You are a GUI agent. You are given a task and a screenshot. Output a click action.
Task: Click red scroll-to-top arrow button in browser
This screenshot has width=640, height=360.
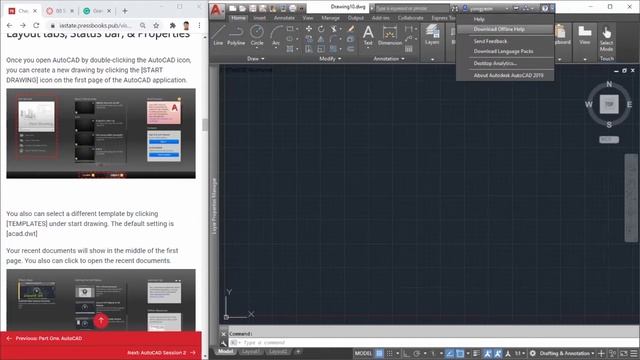(101, 320)
